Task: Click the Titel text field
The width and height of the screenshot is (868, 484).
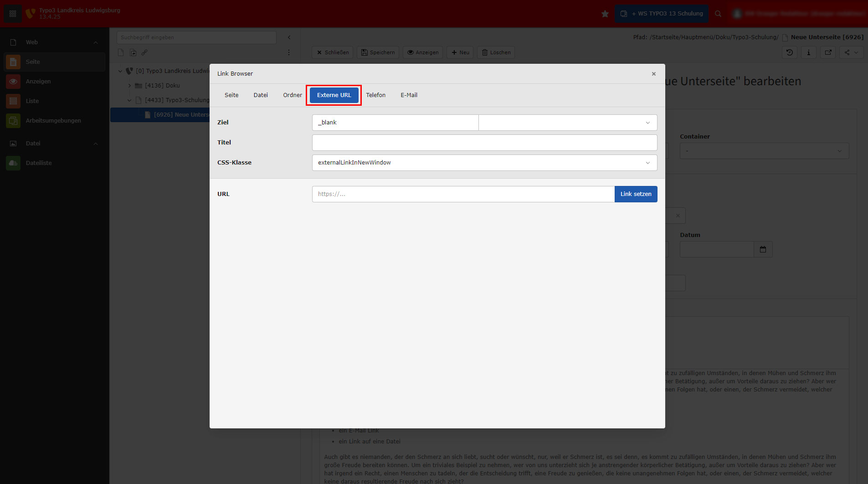Action: tap(484, 143)
